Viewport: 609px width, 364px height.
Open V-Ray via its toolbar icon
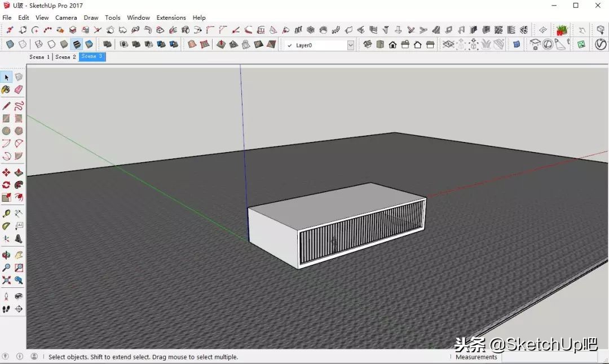pyautogui.click(x=600, y=44)
